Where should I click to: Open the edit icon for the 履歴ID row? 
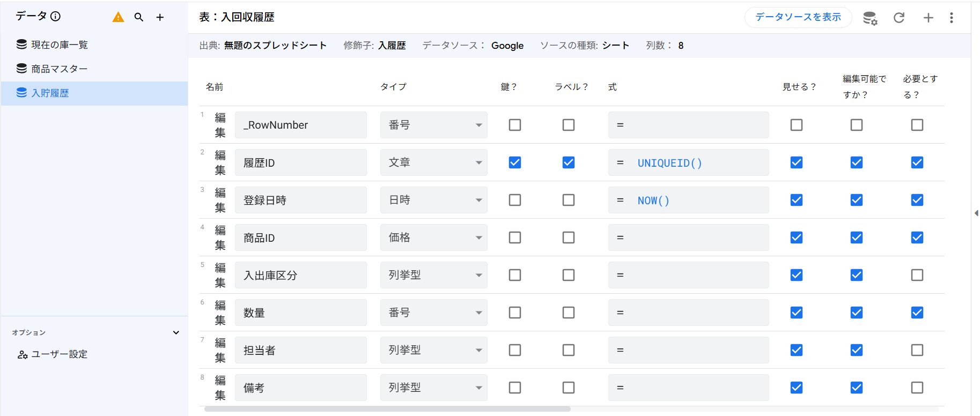[x=220, y=162]
